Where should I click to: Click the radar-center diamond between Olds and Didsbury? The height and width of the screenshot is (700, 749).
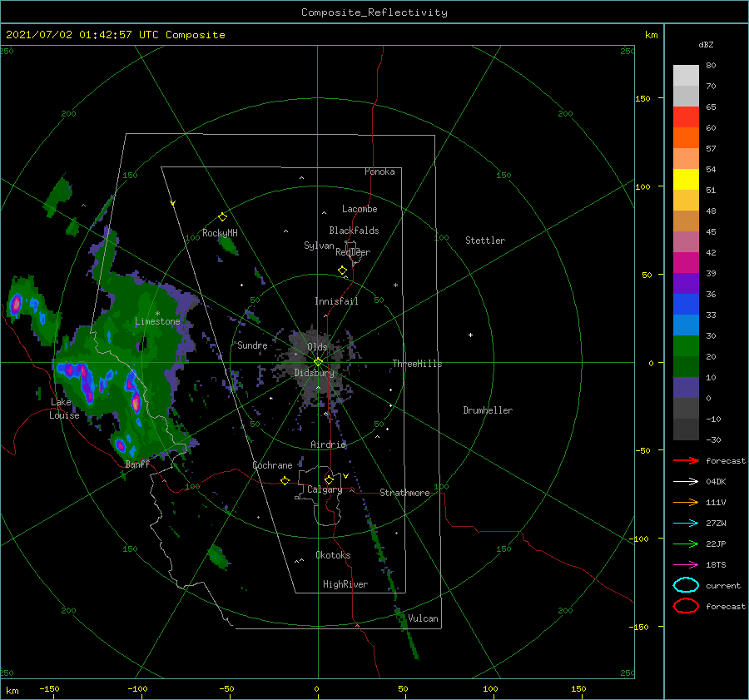(x=318, y=362)
